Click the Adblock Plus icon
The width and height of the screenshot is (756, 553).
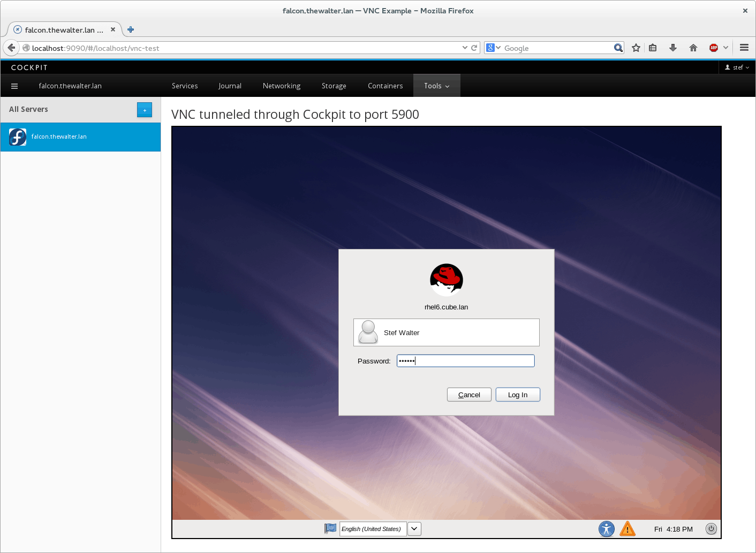click(x=713, y=48)
